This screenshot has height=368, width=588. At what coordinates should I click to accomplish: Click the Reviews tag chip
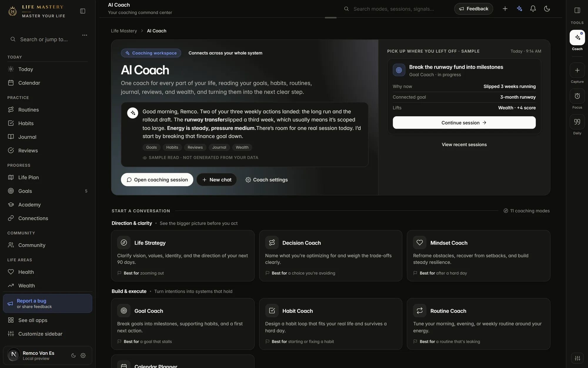pos(195,147)
